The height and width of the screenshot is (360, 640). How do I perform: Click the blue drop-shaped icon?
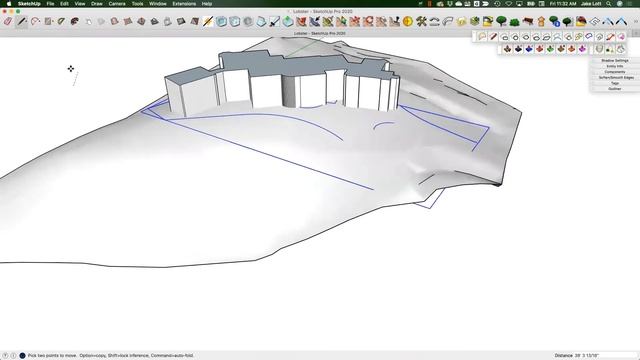[x=529, y=49]
